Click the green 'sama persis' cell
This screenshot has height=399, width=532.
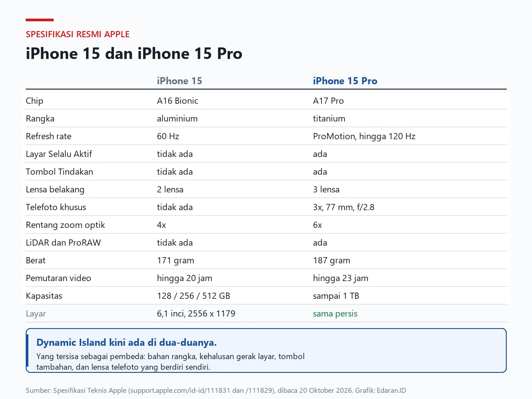(x=335, y=313)
